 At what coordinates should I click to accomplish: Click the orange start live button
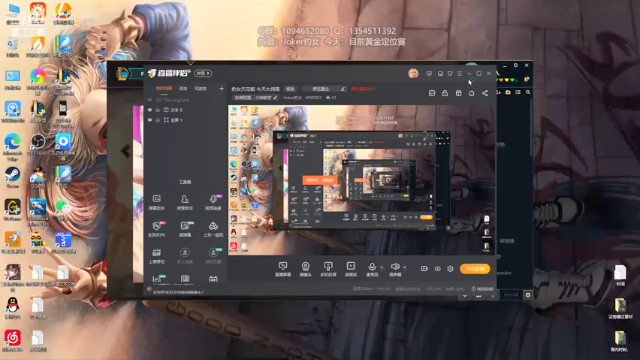[x=475, y=269]
